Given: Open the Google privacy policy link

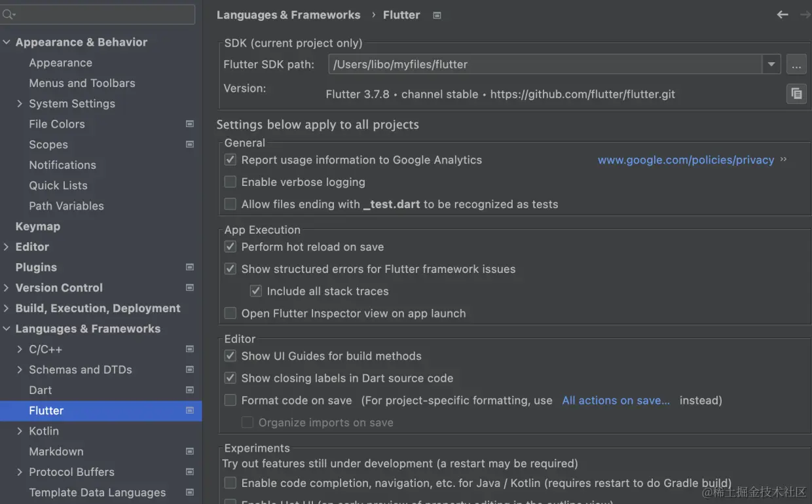Looking at the screenshot, I should 686,160.
